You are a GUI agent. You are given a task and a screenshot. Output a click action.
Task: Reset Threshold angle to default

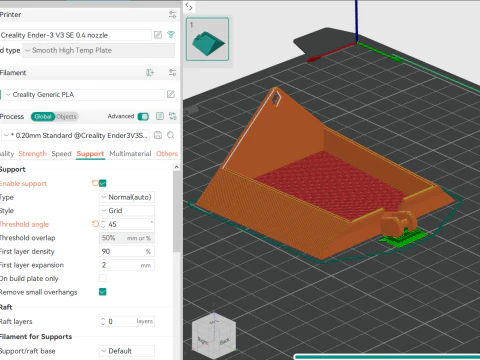click(95, 224)
